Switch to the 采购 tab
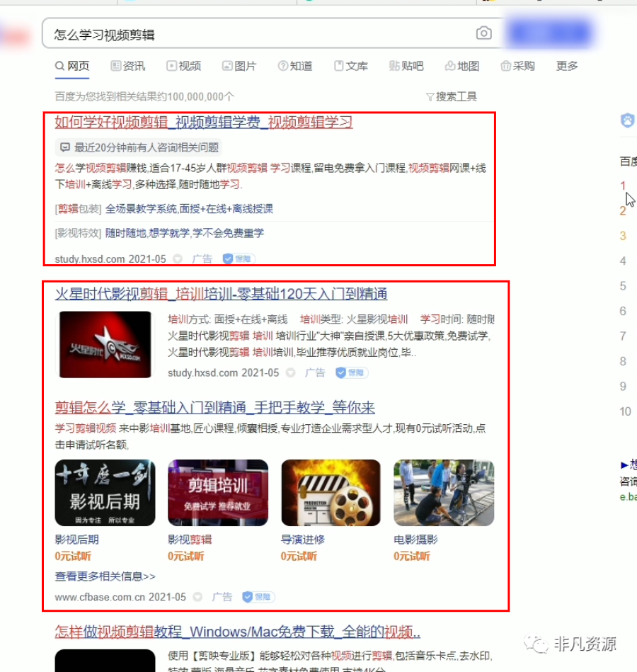The width and height of the screenshot is (637, 672). 517,66
